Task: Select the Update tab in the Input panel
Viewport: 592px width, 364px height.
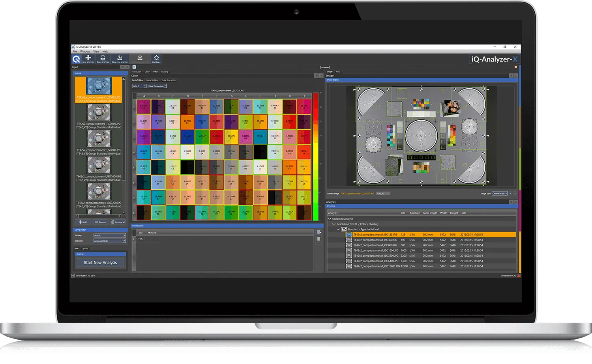Action: (x=85, y=248)
